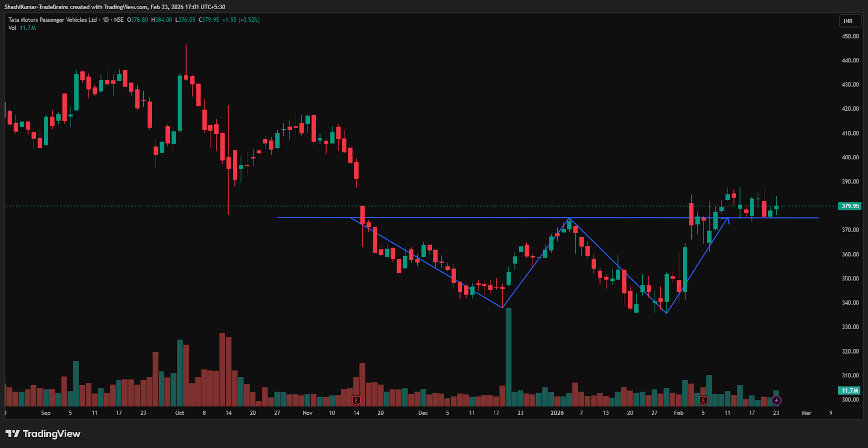Click the 450.00 price axis label
The height and width of the screenshot is (448, 868).
850,36
